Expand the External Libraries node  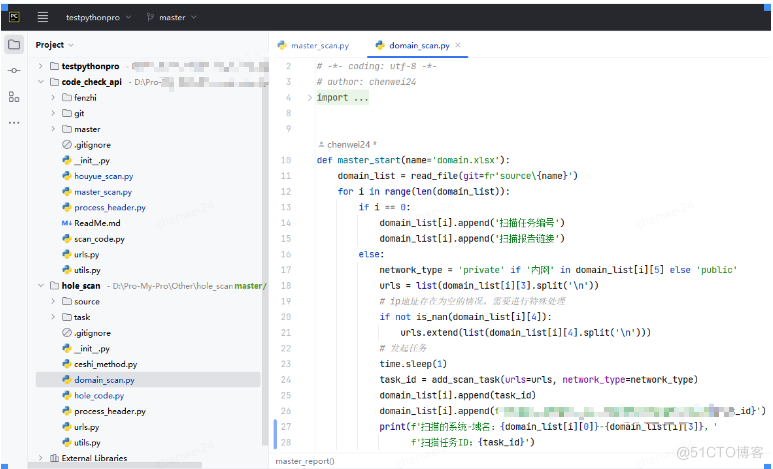tap(41, 458)
